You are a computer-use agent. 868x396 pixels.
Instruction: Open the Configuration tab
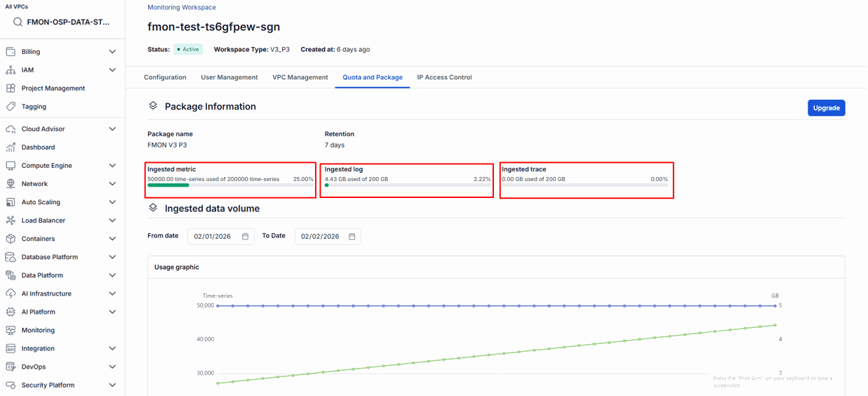165,77
